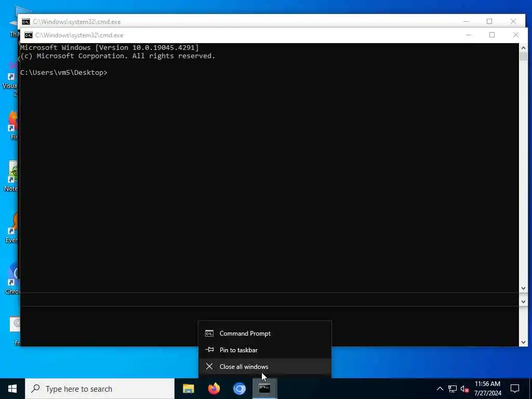Click front console scrollbar down arrow
The width and height of the screenshot is (532, 399).
click(523, 288)
